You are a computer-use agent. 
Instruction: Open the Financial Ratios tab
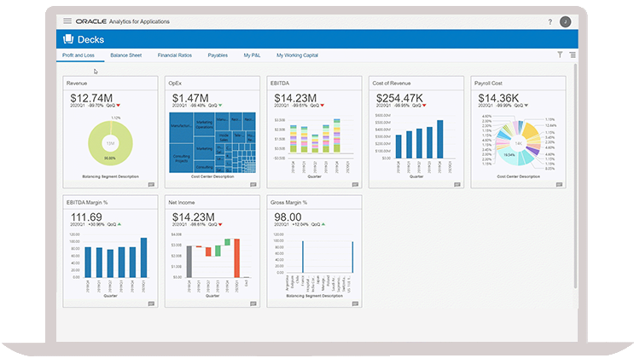175,55
